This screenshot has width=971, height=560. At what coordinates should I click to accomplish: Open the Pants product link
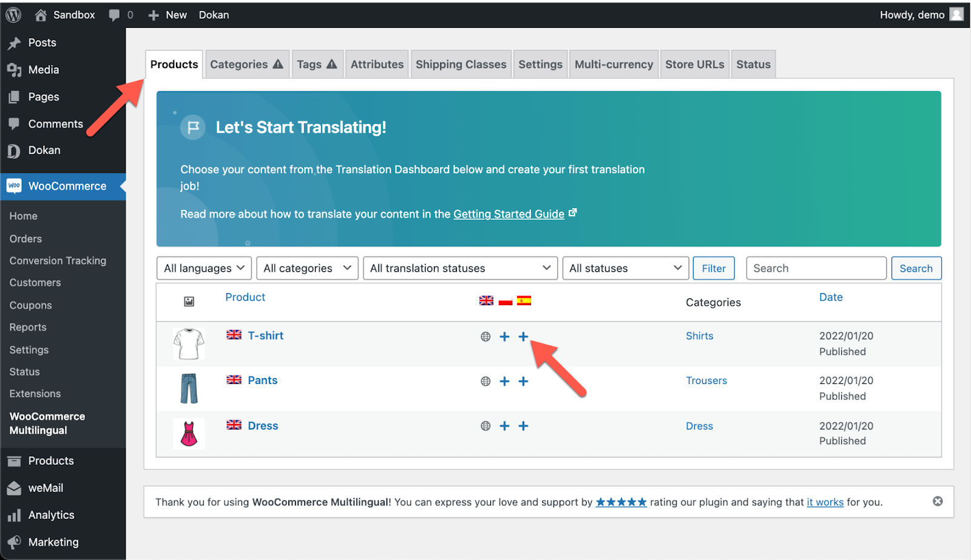[x=263, y=380]
